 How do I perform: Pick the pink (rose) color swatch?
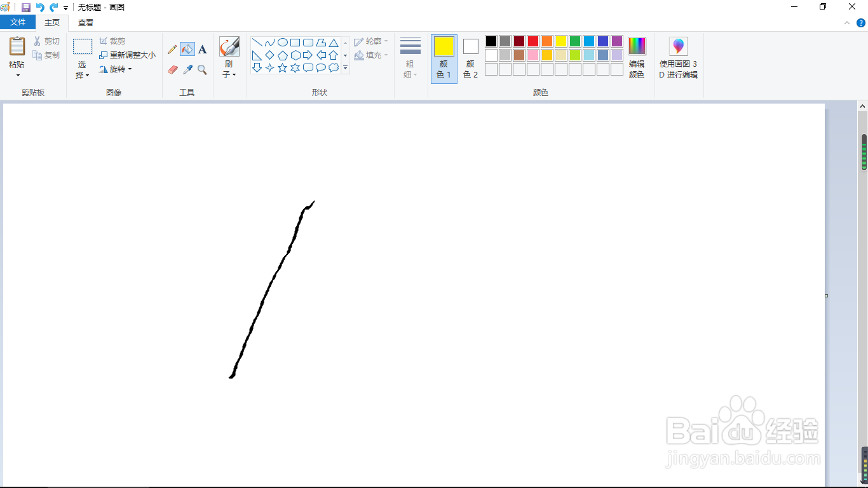[533, 55]
